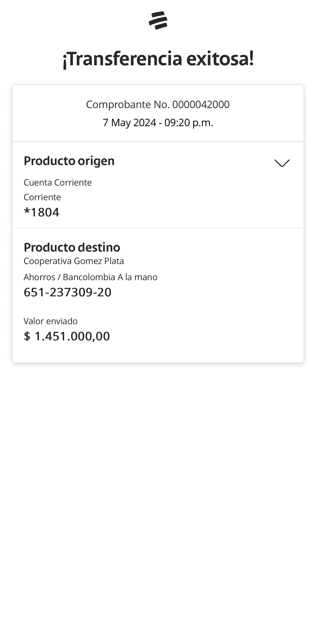This screenshot has width=316, height=644.
Task: Click the origin account type Corriente
Action: (42, 197)
